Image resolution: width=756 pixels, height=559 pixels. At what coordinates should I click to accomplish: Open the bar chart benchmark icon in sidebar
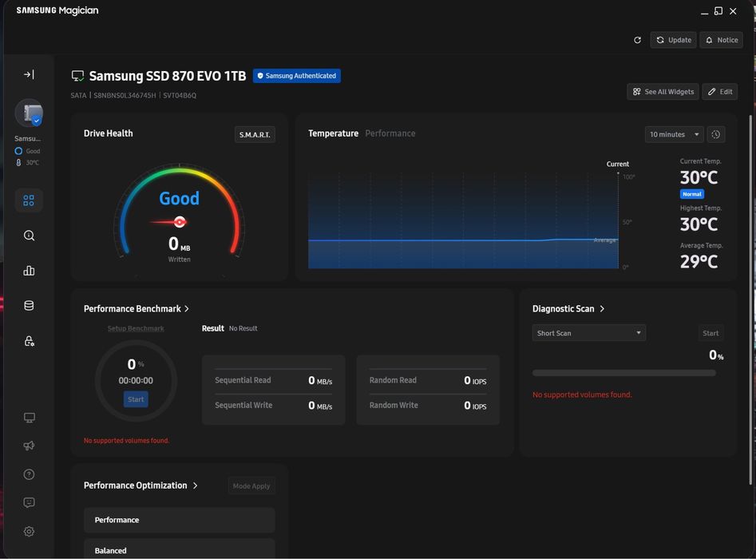click(x=29, y=271)
